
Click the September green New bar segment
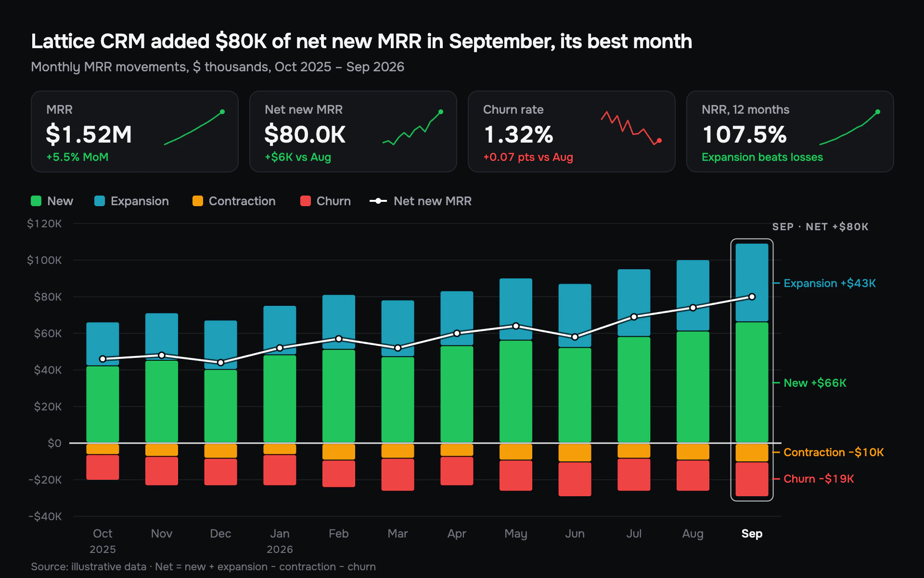[752, 382]
